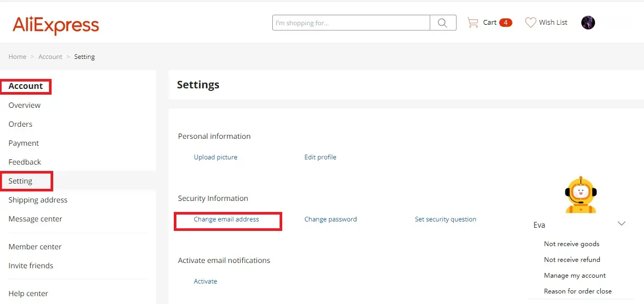Open the Eva chat assistant mascot
Screen dimensions: 644x304
click(580, 195)
